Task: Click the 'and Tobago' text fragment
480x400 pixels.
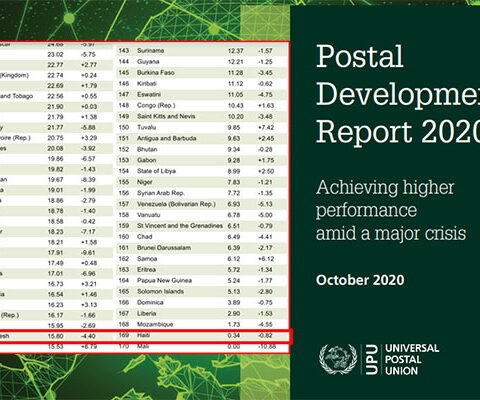Action: coord(17,96)
